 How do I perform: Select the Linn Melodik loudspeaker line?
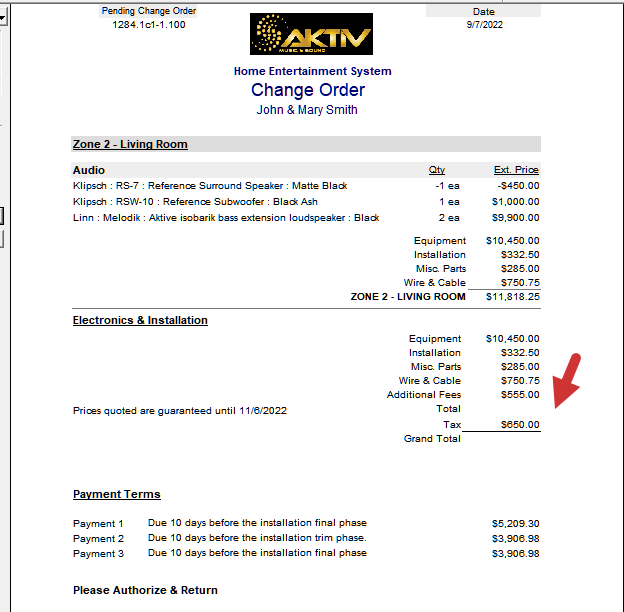[306, 218]
